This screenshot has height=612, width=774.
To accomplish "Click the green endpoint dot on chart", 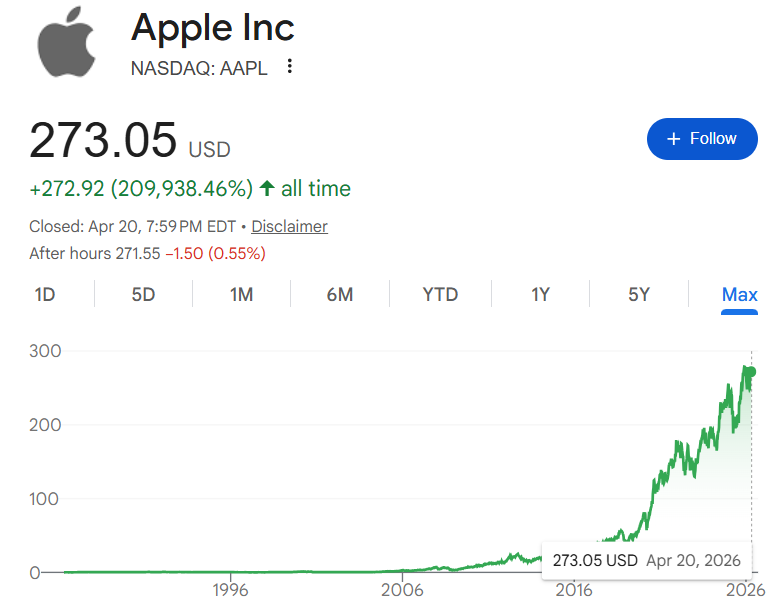I will 751,372.
